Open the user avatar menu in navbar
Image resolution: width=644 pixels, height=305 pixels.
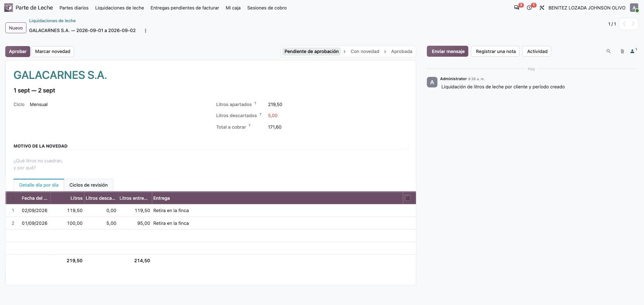click(x=634, y=8)
